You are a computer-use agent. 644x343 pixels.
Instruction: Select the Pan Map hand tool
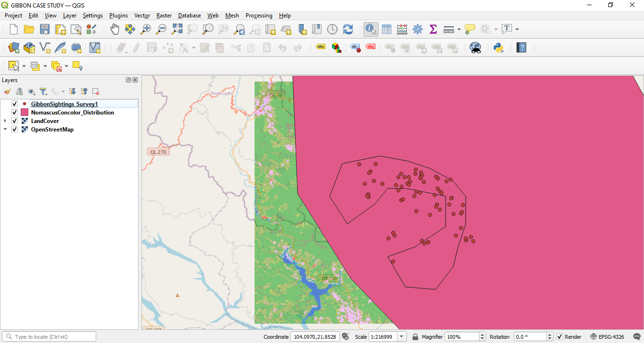pos(115,29)
